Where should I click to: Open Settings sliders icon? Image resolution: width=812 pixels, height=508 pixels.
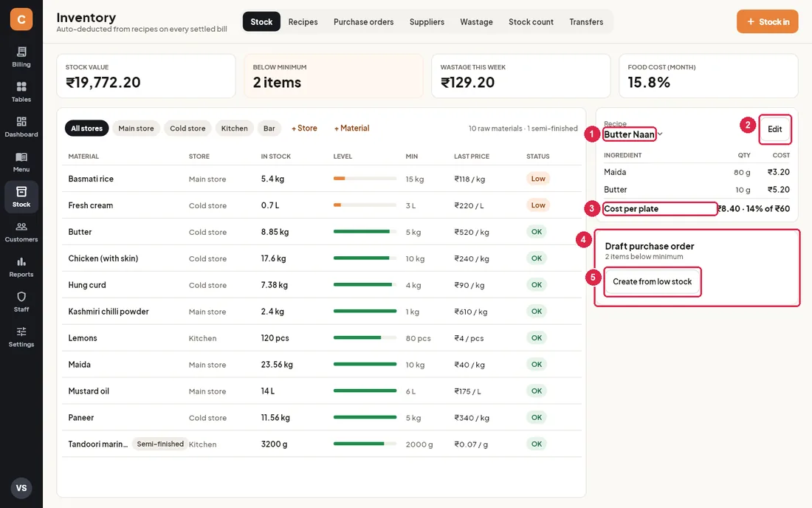(21, 337)
